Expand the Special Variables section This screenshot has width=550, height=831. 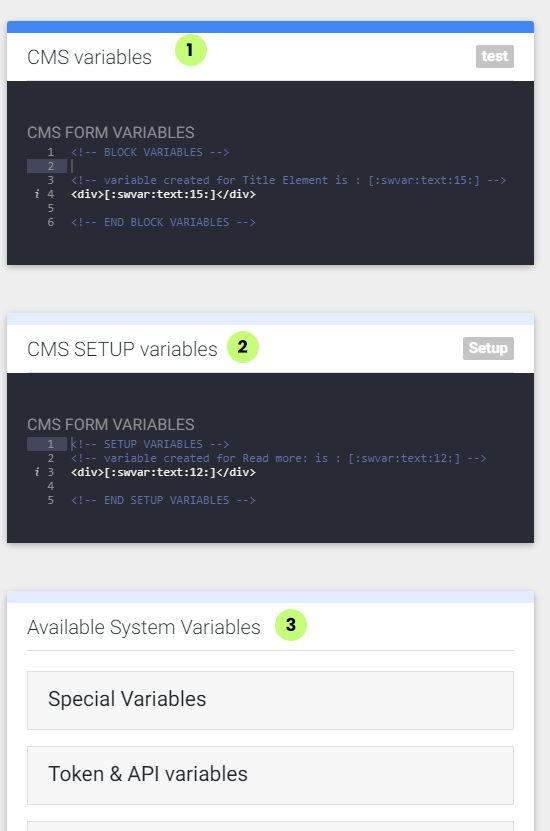[270, 700]
